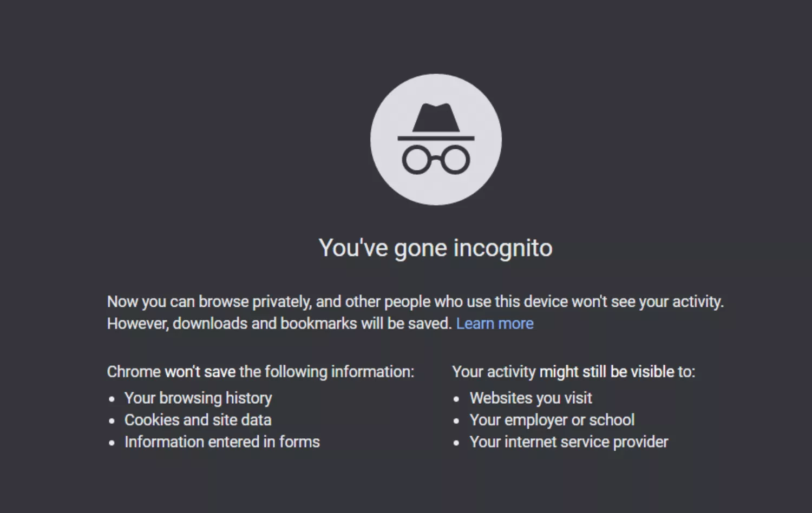812x513 pixels.
Task: Click the bullet before "Your internet service provider"
Action: click(x=457, y=443)
